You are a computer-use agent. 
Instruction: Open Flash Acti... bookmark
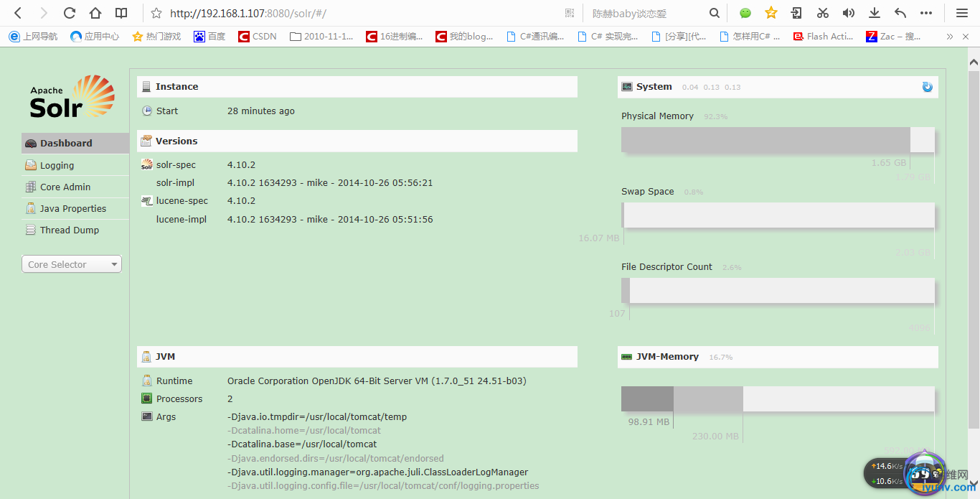pyautogui.click(x=823, y=36)
